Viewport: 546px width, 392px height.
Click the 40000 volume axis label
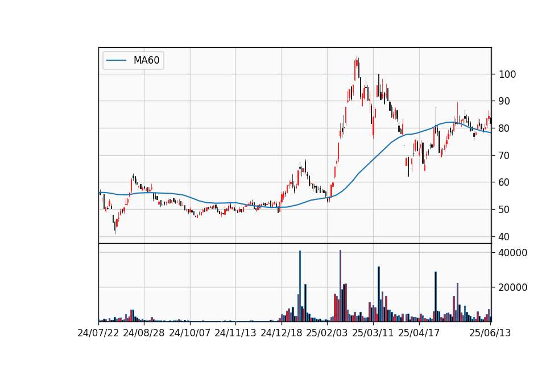coord(513,253)
